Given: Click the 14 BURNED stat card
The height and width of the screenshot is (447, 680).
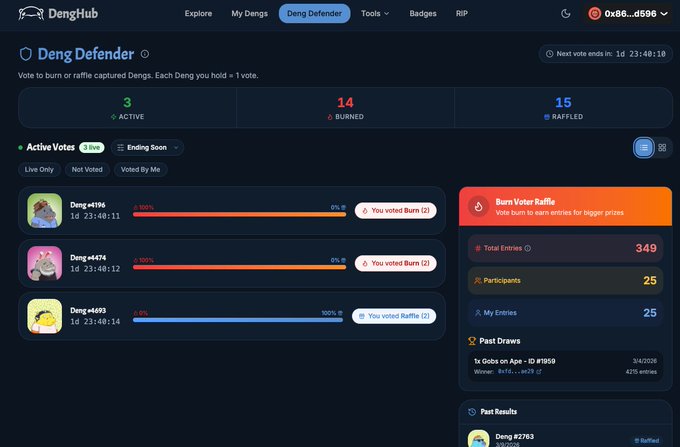Looking at the screenshot, I should tap(345, 108).
